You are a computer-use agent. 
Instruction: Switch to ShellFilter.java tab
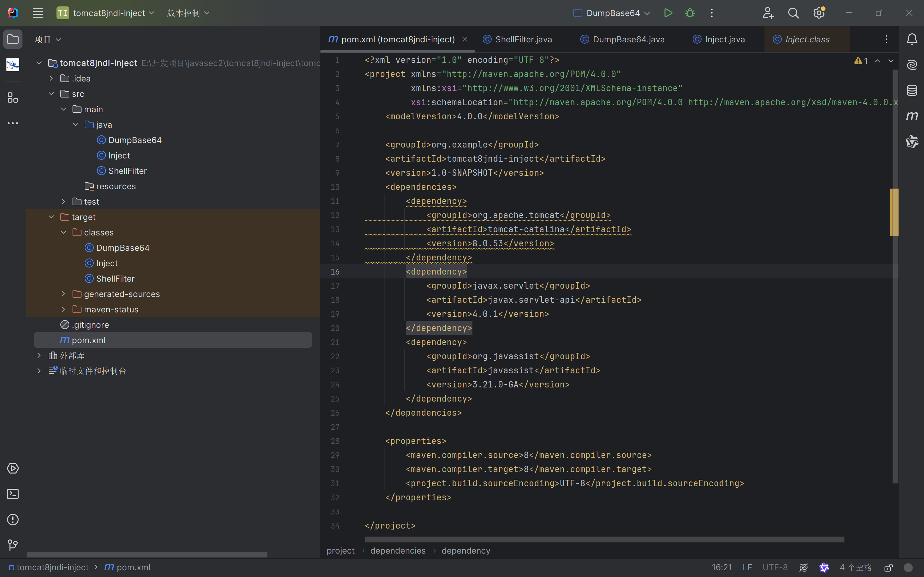[x=523, y=39]
